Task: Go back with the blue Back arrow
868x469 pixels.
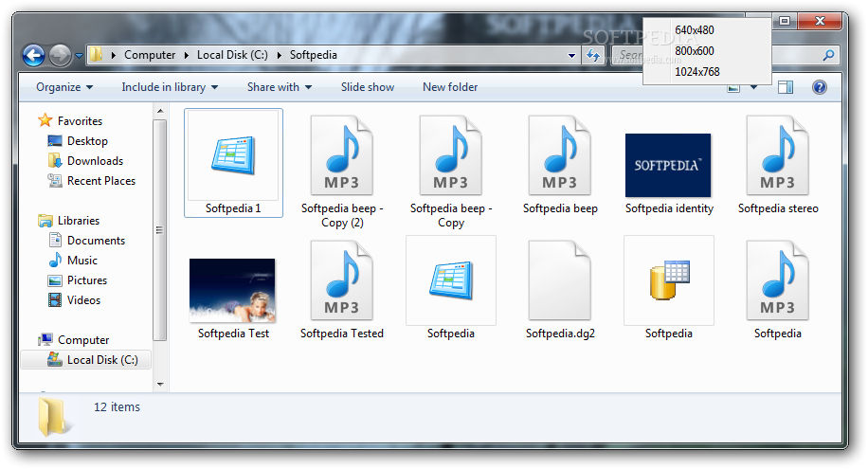Action: coord(33,55)
